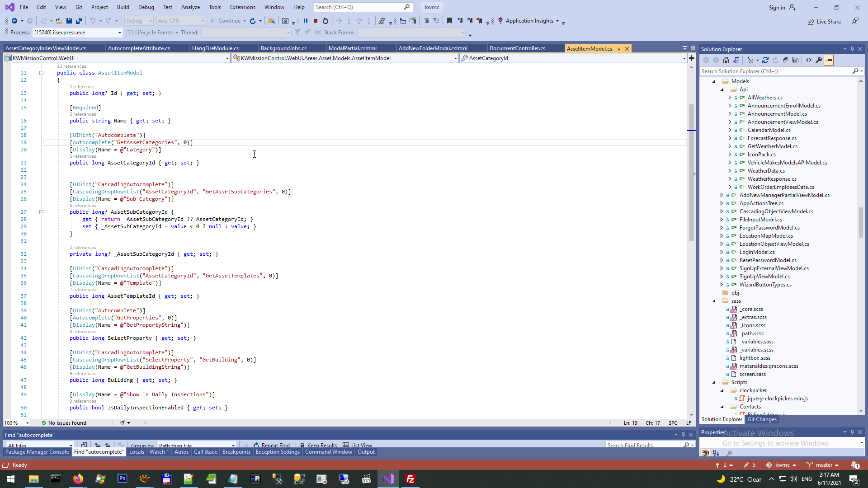Switch to DocumentController.cs tab
Screen dimensions: 868x488
[517, 48]
